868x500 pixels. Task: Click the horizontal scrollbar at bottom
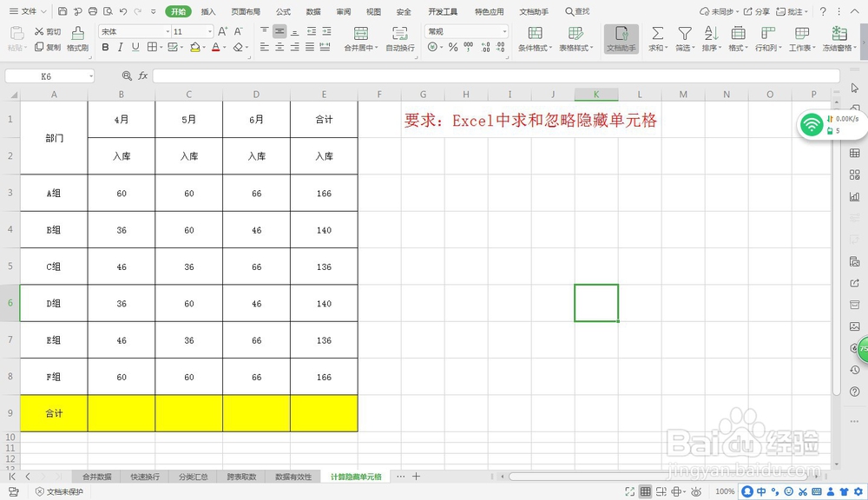659,477
